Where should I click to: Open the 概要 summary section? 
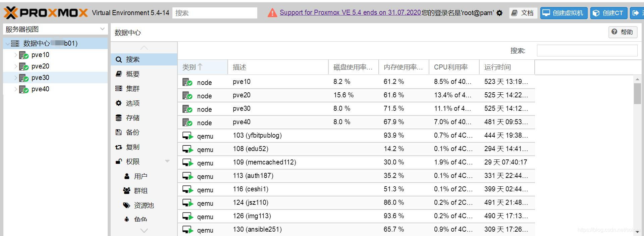144,74
